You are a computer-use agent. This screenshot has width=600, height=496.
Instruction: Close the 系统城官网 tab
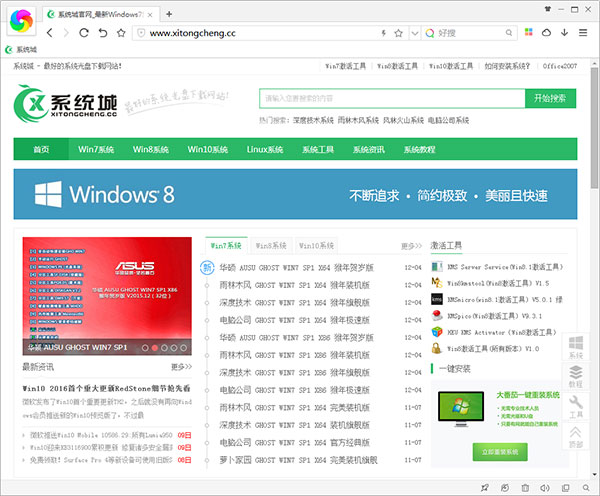(x=150, y=15)
